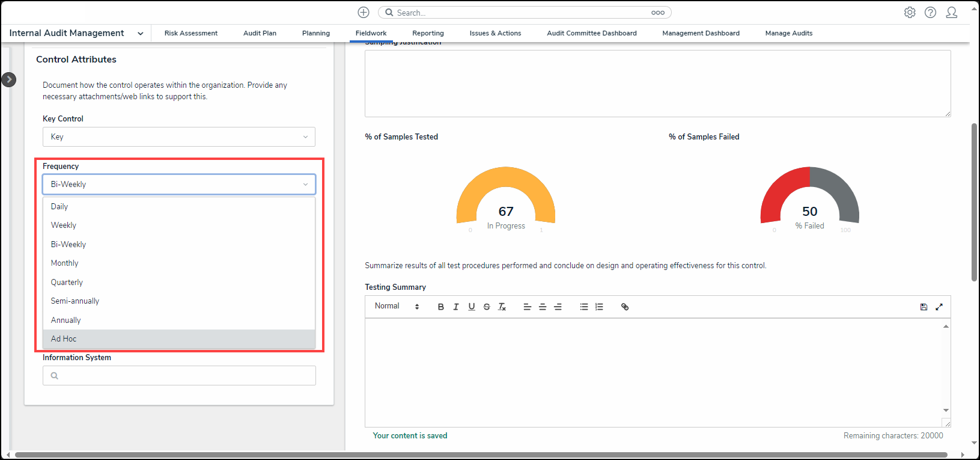Click the Information System search field
The height and width of the screenshot is (460, 980).
[179, 376]
